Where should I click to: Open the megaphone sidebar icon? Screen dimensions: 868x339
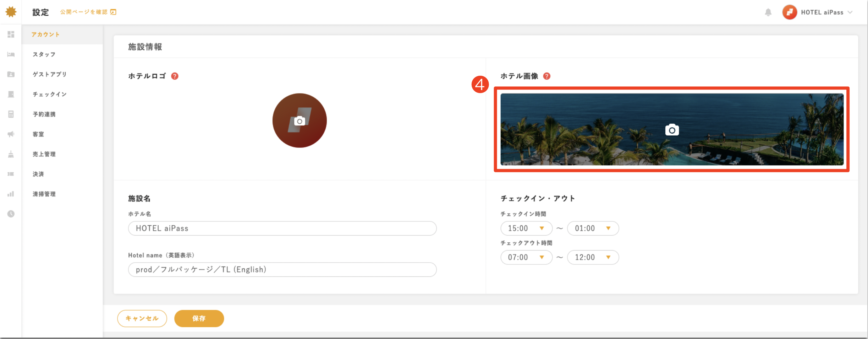(x=11, y=134)
